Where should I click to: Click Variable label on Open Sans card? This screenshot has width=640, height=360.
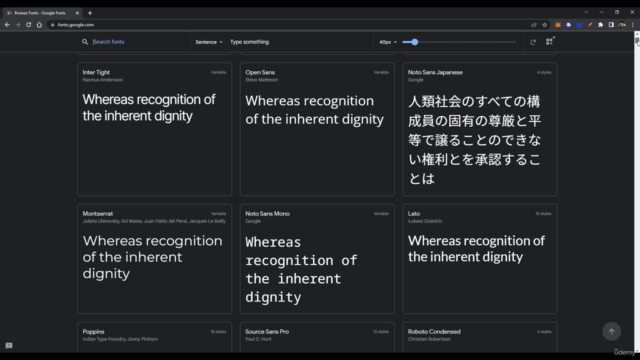(381, 72)
